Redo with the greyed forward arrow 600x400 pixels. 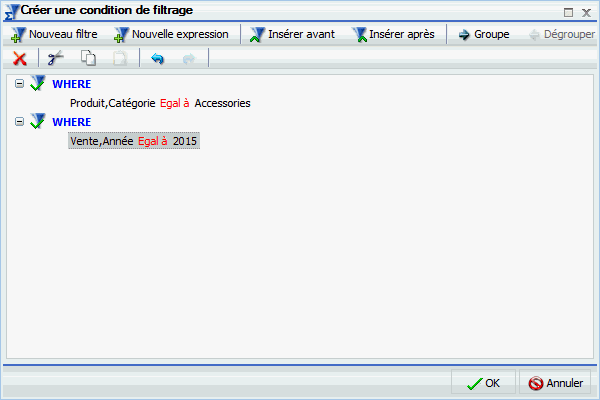click(189, 59)
